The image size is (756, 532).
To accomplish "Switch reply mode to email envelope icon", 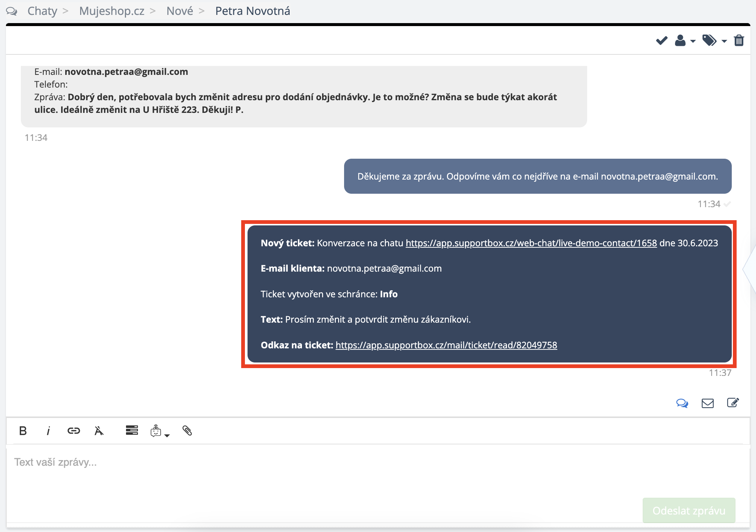I will [x=707, y=403].
